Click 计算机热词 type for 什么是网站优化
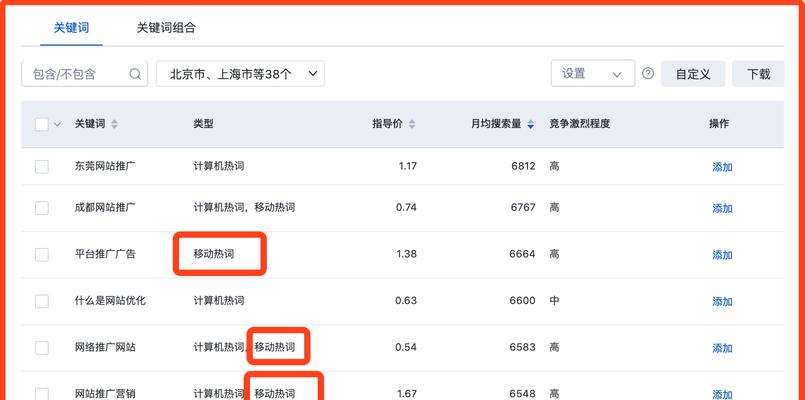The image size is (805, 400). (219, 301)
